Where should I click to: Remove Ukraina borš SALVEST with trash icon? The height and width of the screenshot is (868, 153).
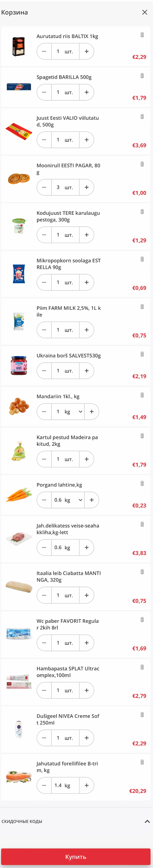coord(142,354)
